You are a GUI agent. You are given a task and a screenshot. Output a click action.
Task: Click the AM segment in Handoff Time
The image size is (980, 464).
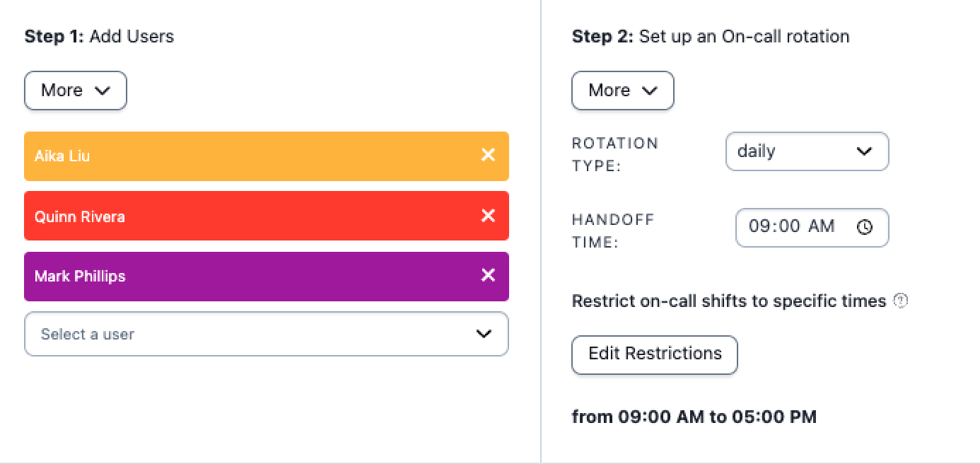pyautogui.click(x=821, y=226)
